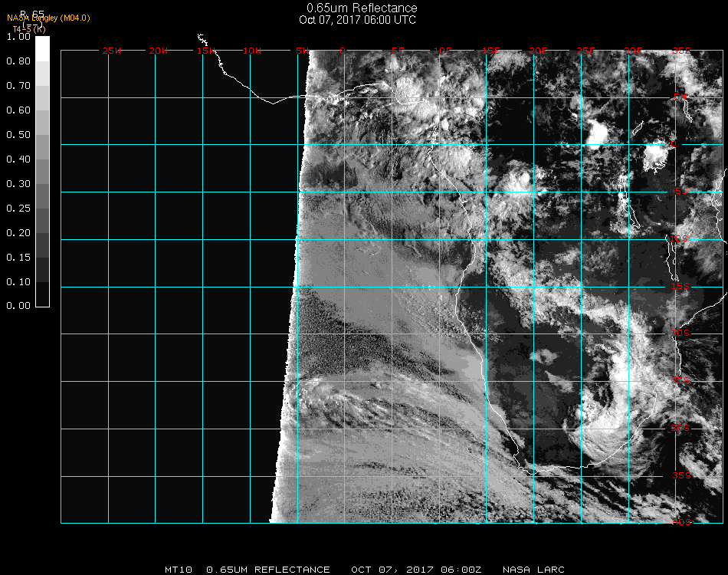
Task: Click the 20E longitude label
Action: coord(539,51)
